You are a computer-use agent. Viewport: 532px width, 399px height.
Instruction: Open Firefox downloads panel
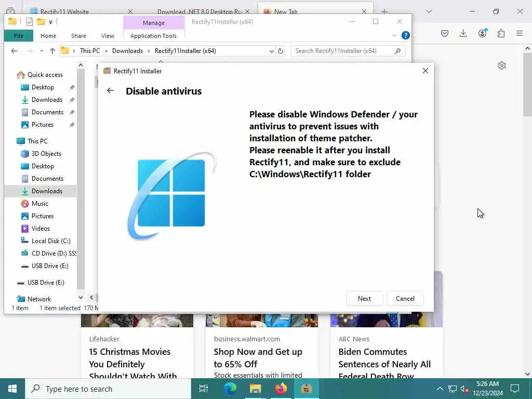(463, 33)
